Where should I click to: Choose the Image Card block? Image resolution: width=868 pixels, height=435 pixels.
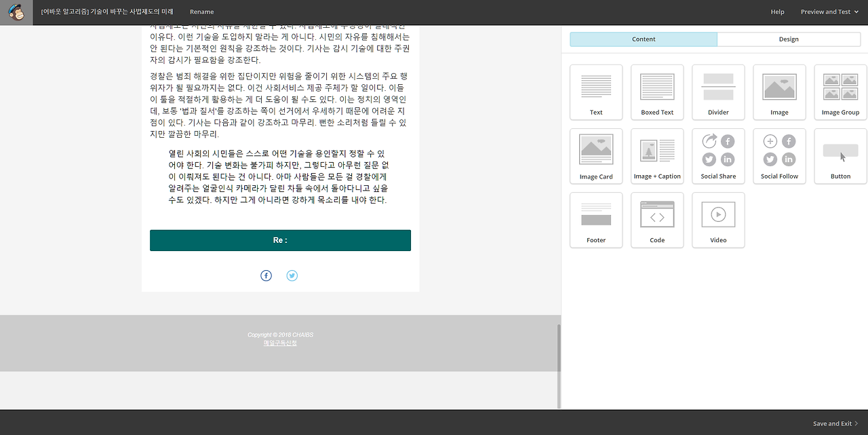596,155
